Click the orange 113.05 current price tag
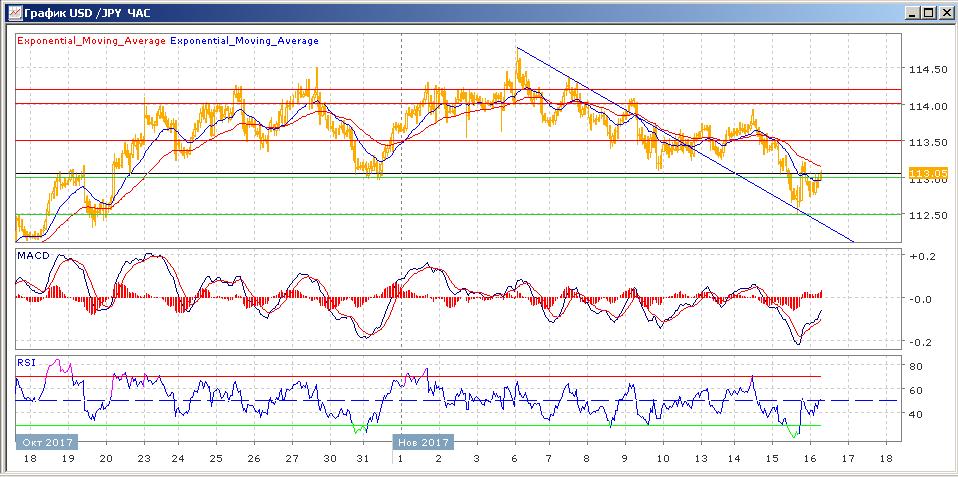The height and width of the screenshot is (477, 958). (927, 173)
